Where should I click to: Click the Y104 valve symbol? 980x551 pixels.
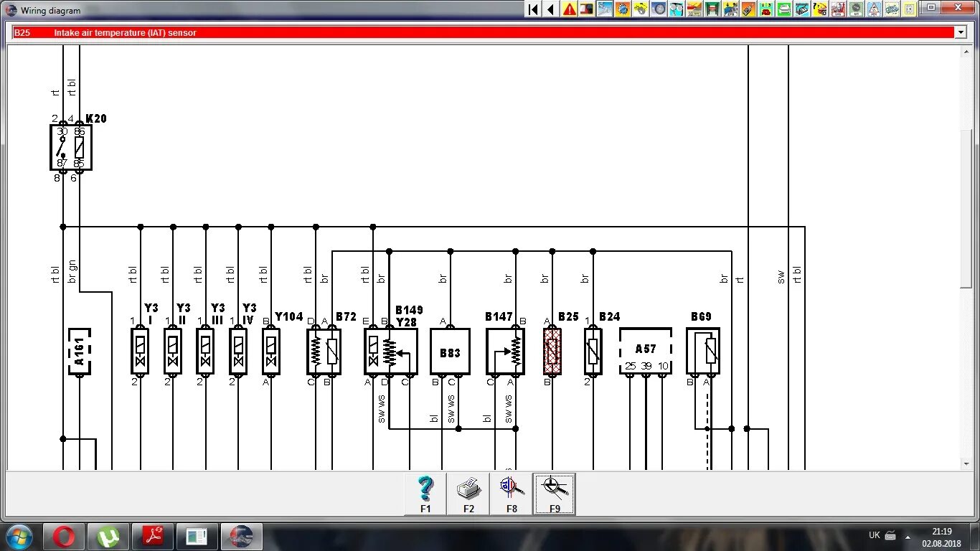pyautogui.click(x=271, y=351)
